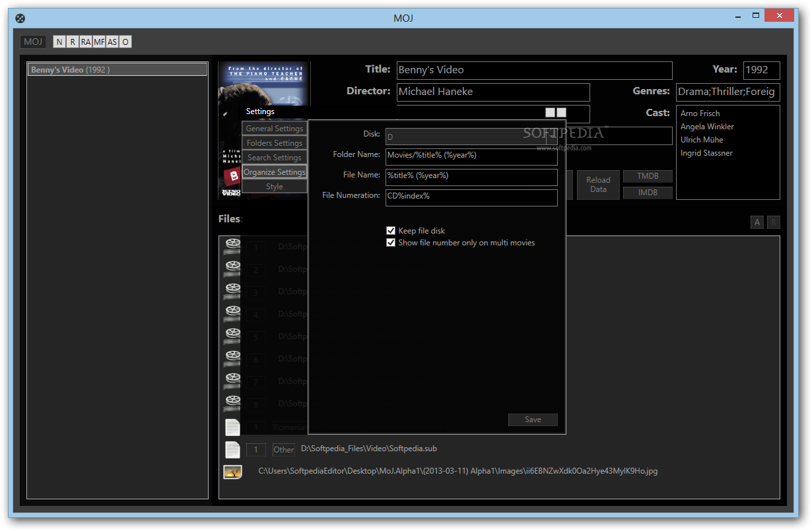Click the image path ending in K9Ho.jpg
The image size is (812, 531).
457,471
